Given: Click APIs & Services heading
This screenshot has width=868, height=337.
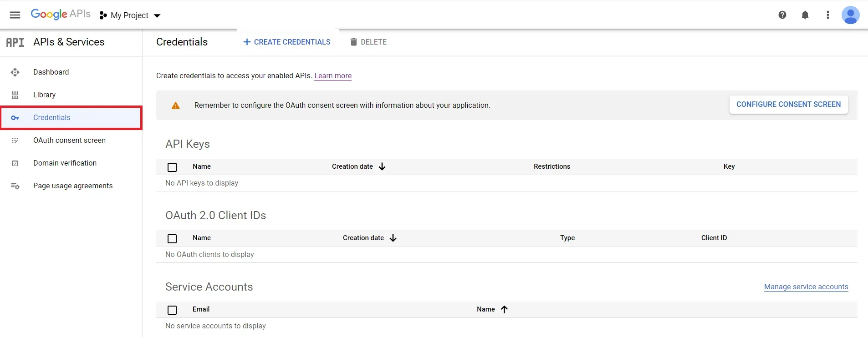Looking at the screenshot, I should (x=69, y=42).
